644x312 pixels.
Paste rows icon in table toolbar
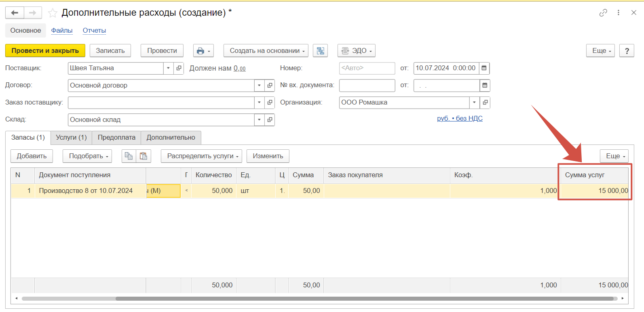pos(144,156)
